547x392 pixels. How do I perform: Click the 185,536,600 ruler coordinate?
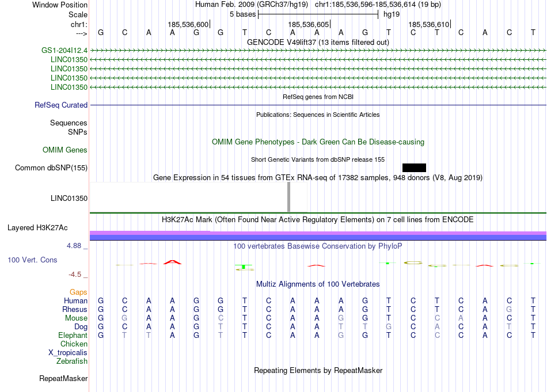click(x=188, y=24)
